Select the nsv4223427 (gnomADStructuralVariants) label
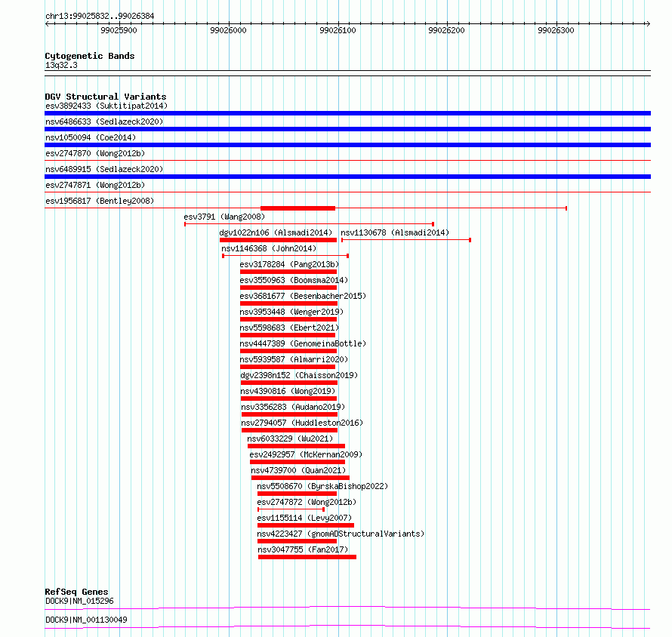The image size is (672, 637). [x=341, y=534]
